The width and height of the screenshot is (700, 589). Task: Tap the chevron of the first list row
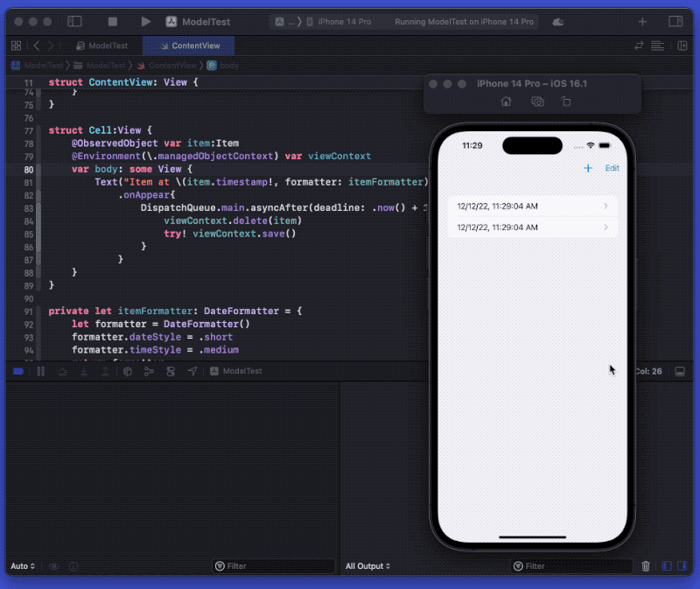[605, 206]
